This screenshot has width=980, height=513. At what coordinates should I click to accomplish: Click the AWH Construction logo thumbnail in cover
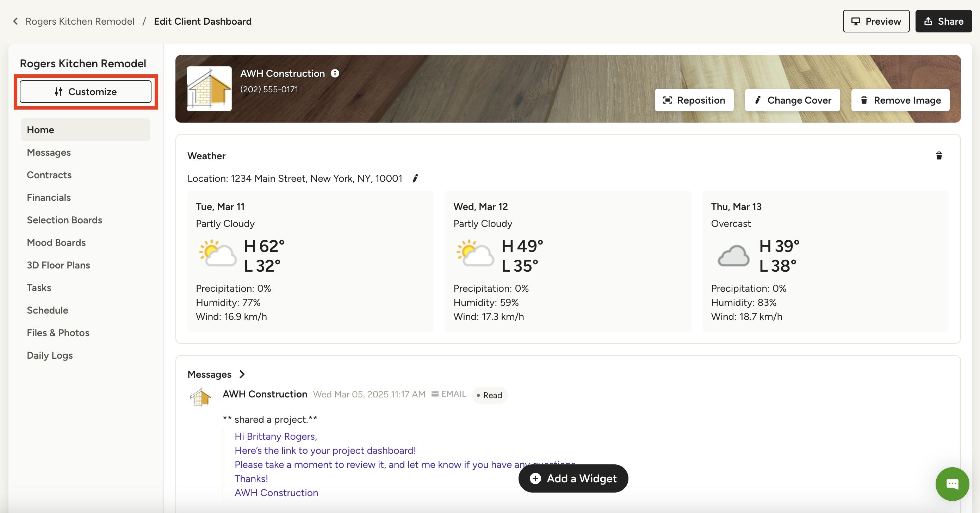click(209, 89)
